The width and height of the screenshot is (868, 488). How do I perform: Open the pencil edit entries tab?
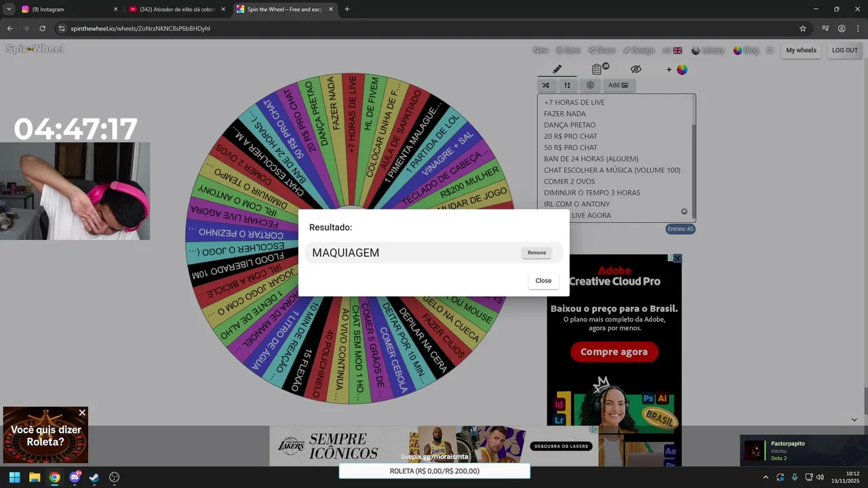tap(557, 69)
